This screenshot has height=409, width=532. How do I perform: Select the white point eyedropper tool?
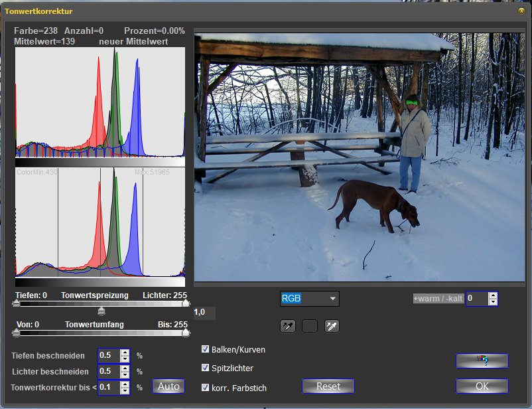332,326
